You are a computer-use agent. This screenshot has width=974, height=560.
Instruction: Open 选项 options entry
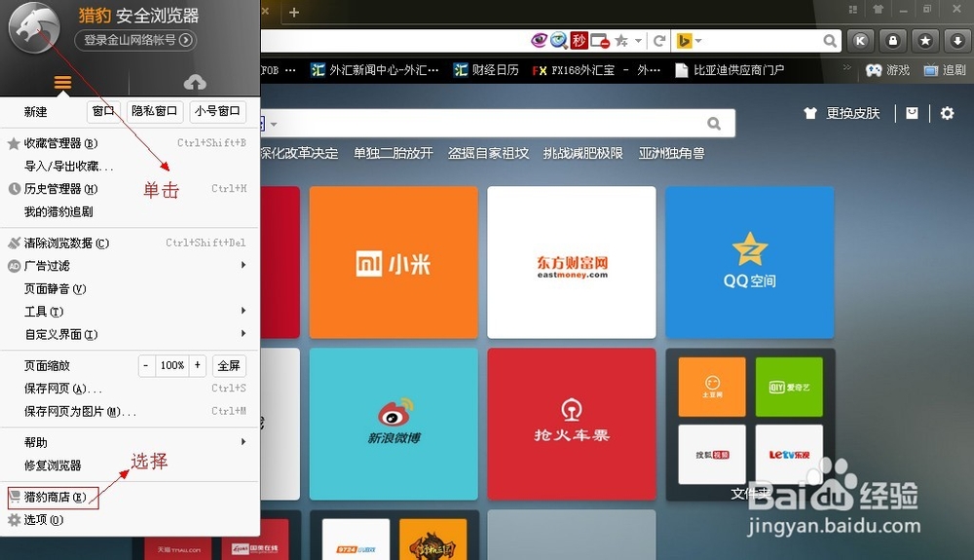pos(130,520)
